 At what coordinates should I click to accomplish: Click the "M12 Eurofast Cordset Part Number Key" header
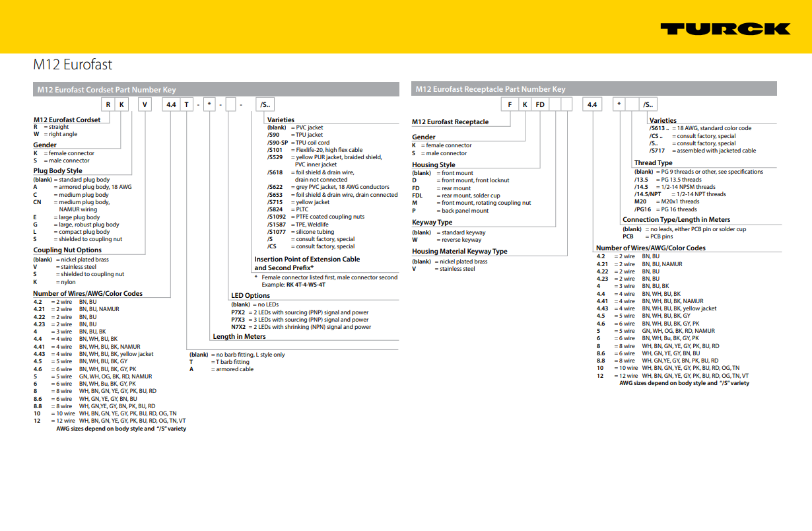(x=216, y=89)
